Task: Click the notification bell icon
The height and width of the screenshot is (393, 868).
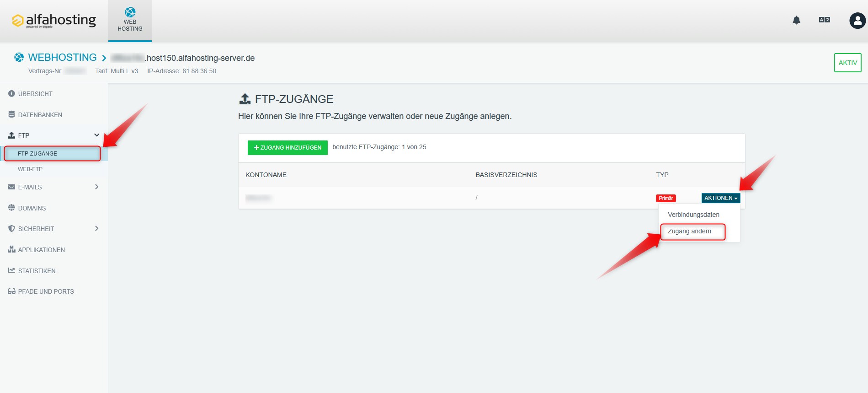Action: pos(796,20)
